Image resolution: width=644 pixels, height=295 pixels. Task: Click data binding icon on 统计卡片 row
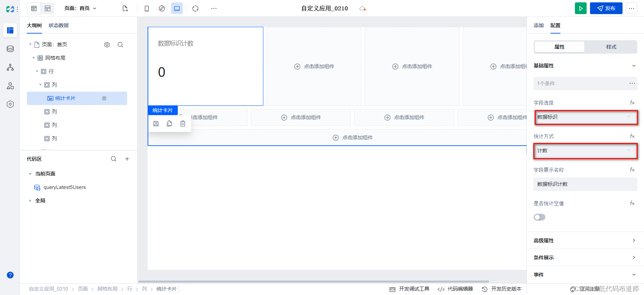104,98
